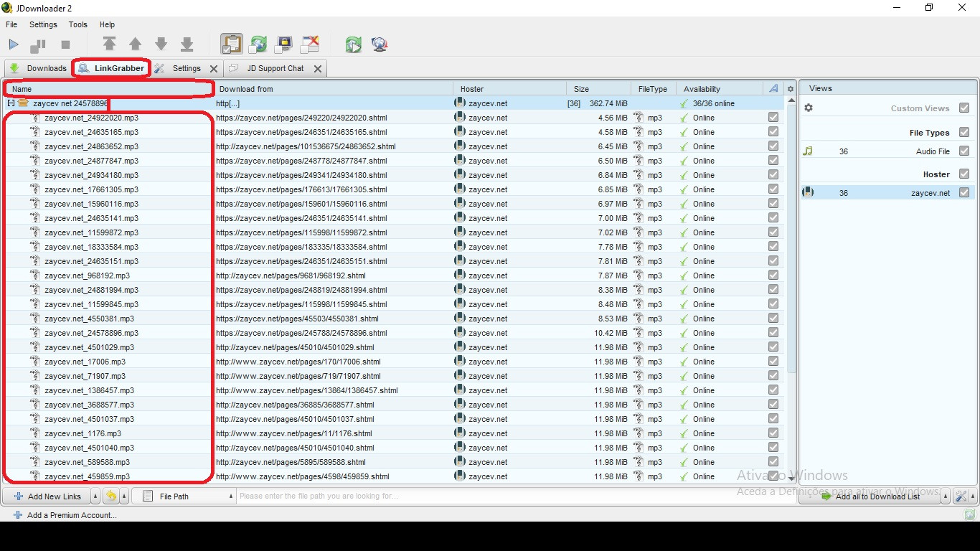
Task: Close the Settings tab
Action: tap(214, 69)
